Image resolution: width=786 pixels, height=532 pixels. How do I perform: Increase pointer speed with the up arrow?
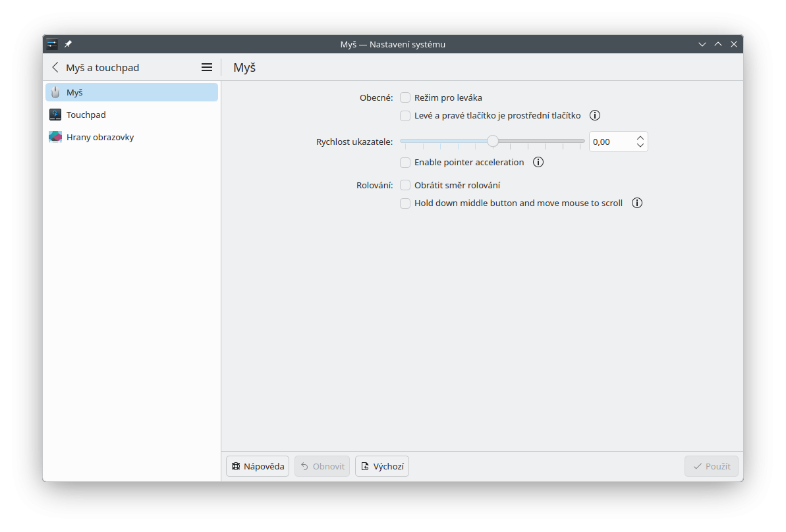pyautogui.click(x=640, y=138)
